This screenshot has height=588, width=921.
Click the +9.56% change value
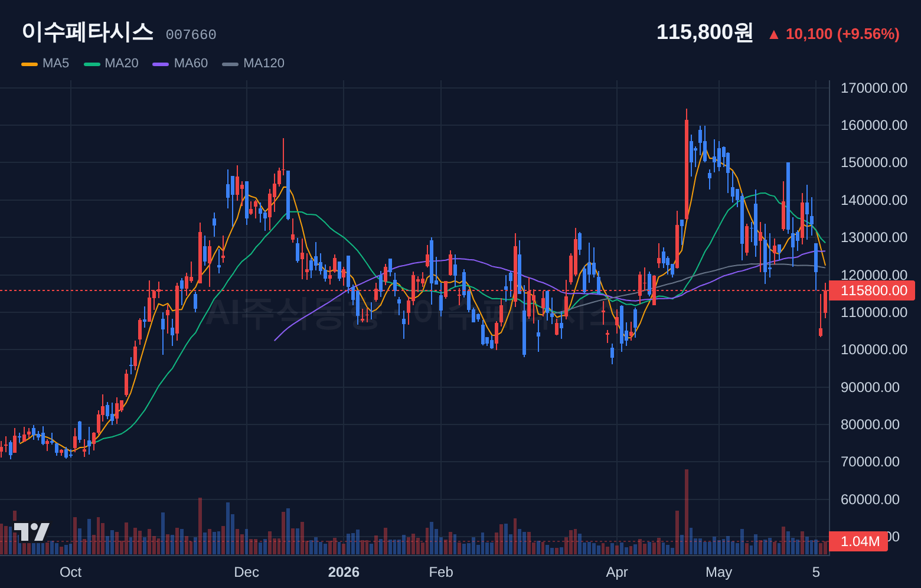868,34
